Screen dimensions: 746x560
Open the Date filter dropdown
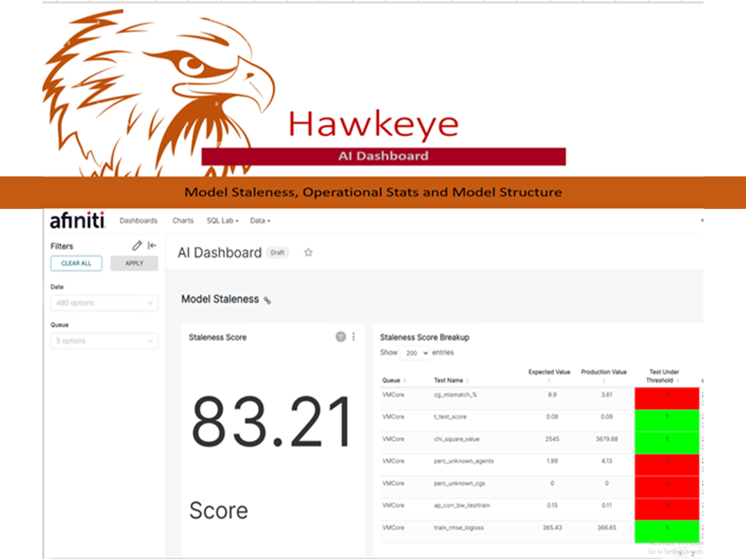tap(104, 303)
